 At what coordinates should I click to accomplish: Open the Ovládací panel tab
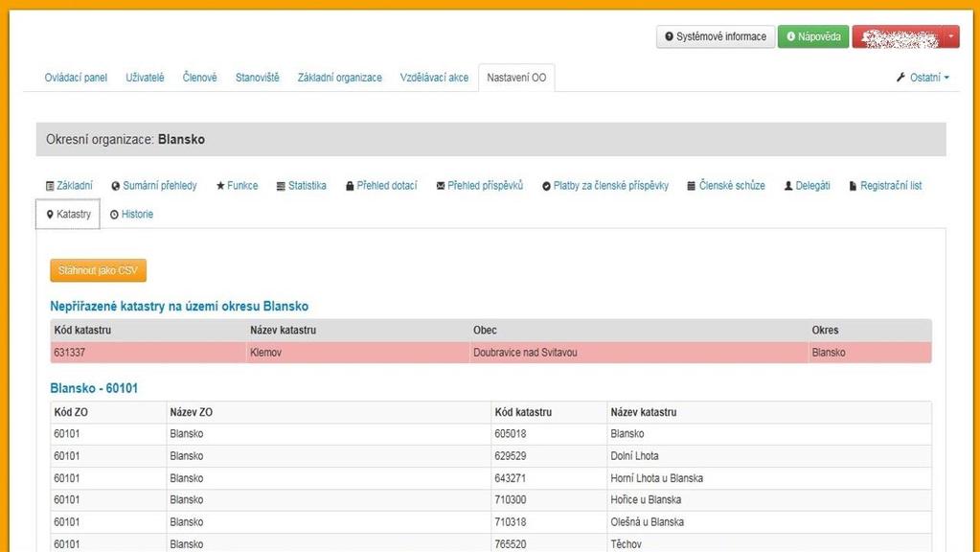[76, 78]
